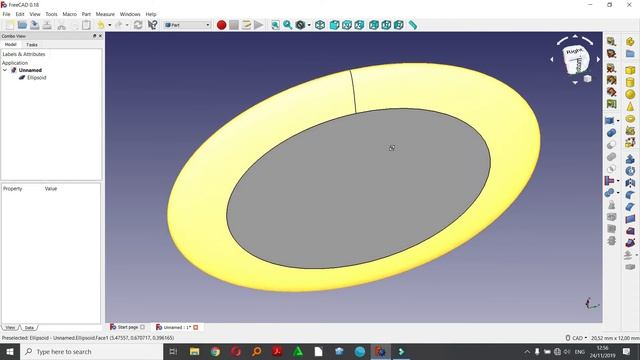Switch to the Data property tab
640x360 pixels.
pyautogui.click(x=29, y=327)
